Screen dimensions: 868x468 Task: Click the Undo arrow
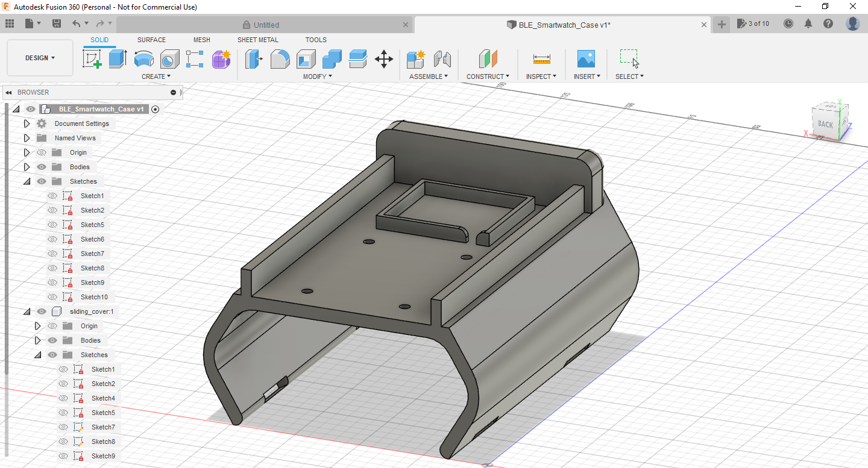coord(77,23)
